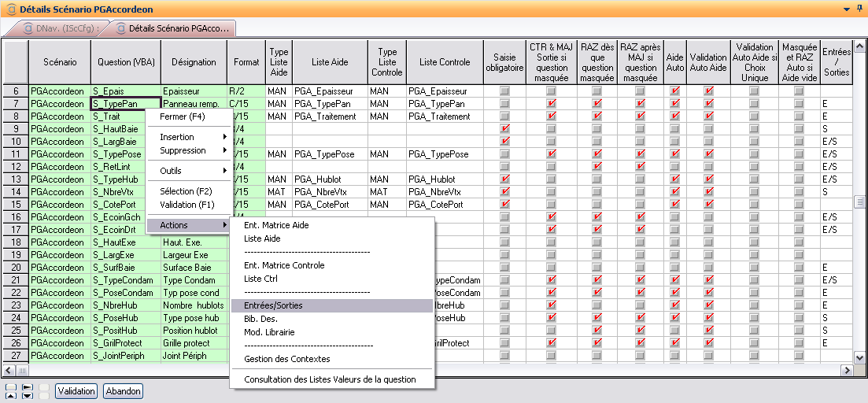Click the Validation Auto Aide column header

[x=708, y=62]
